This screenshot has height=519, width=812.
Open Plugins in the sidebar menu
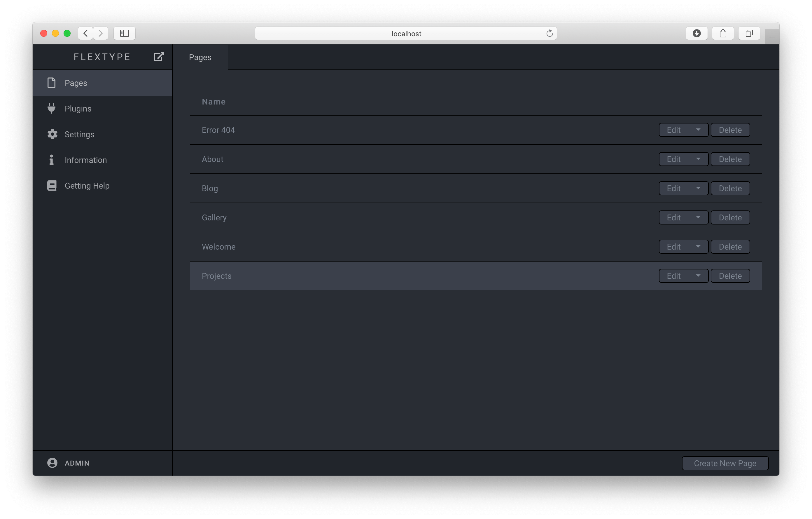[x=78, y=108]
